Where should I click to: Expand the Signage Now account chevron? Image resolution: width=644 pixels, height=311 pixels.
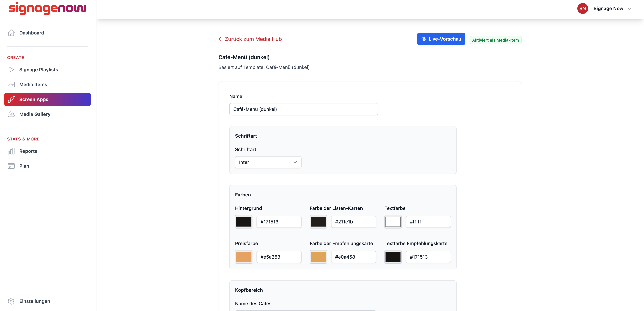click(629, 9)
